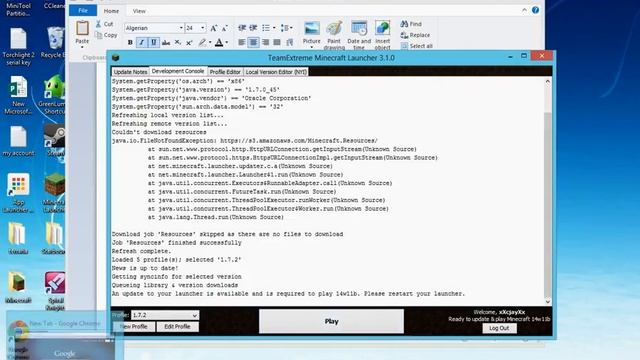This screenshot has height=360, width=640.
Task: Increase paragraph indent in WordPad
Action: [253, 28]
